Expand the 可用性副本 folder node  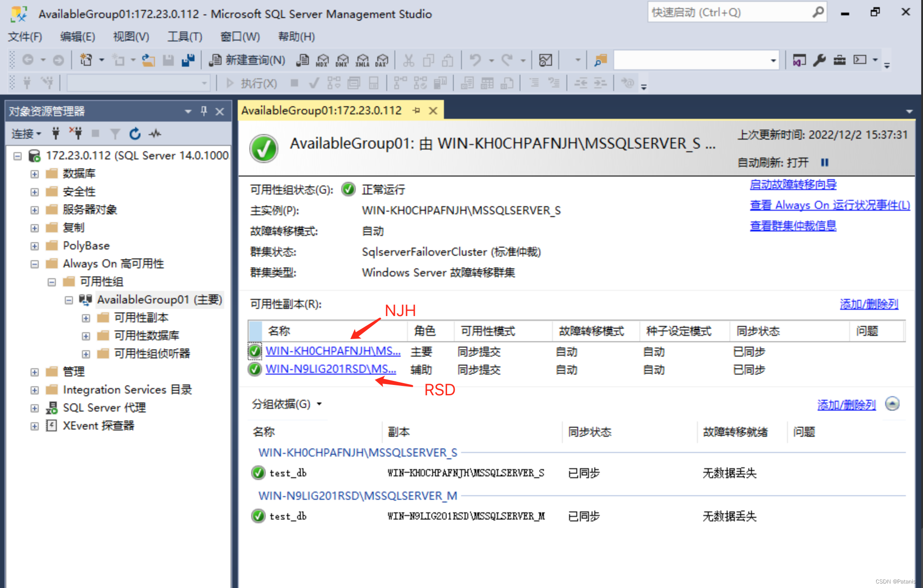click(x=86, y=318)
